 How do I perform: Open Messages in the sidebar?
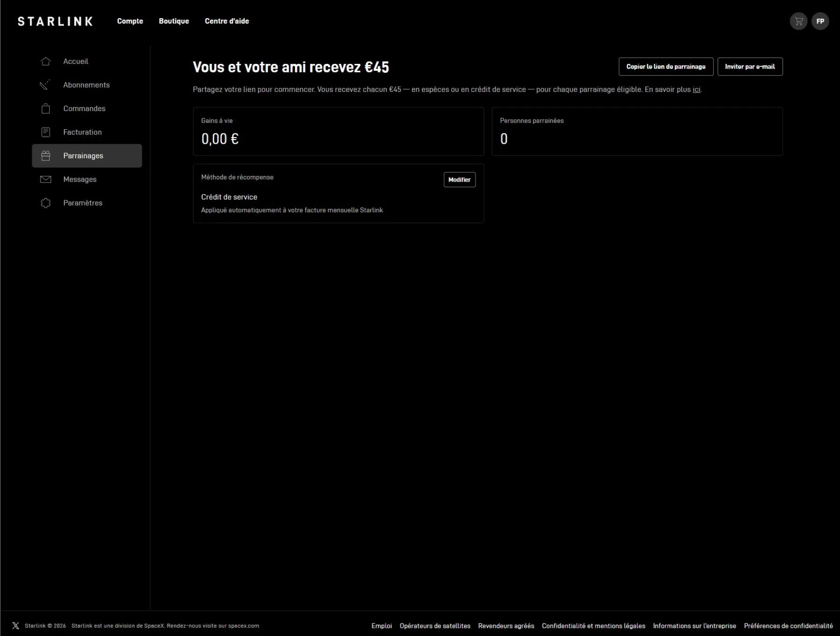pos(87,179)
